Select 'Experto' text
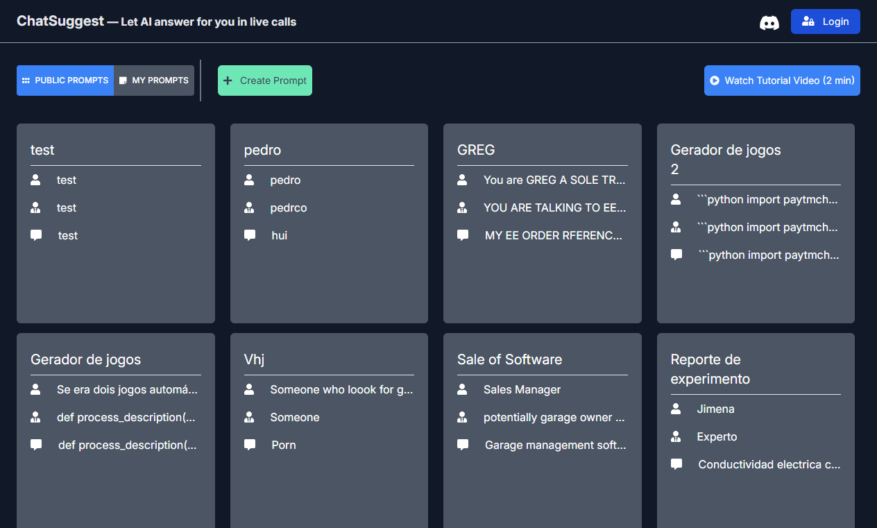Image resolution: width=877 pixels, height=528 pixels. tap(716, 437)
